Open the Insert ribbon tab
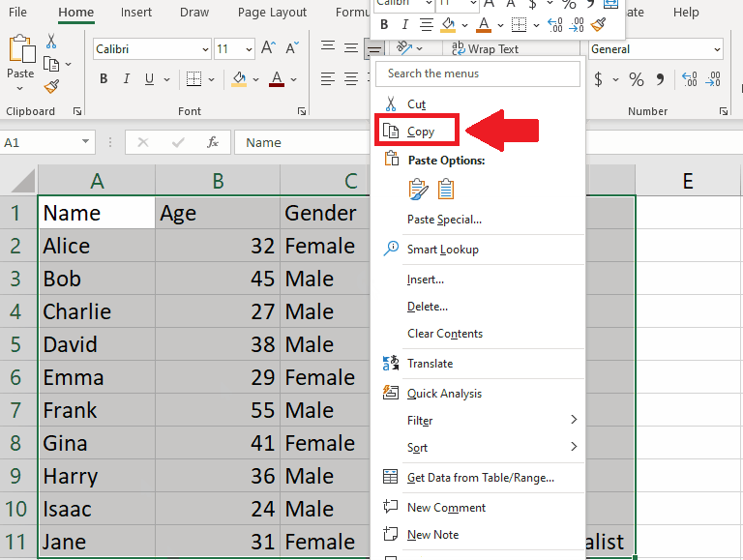This screenshot has width=743, height=560. [x=136, y=13]
